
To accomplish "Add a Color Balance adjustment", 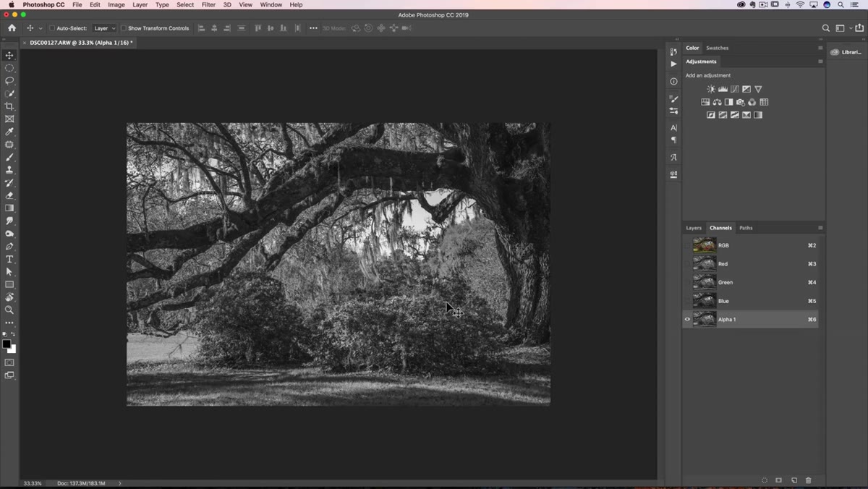I will pyautogui.click(x=717, y=102).
